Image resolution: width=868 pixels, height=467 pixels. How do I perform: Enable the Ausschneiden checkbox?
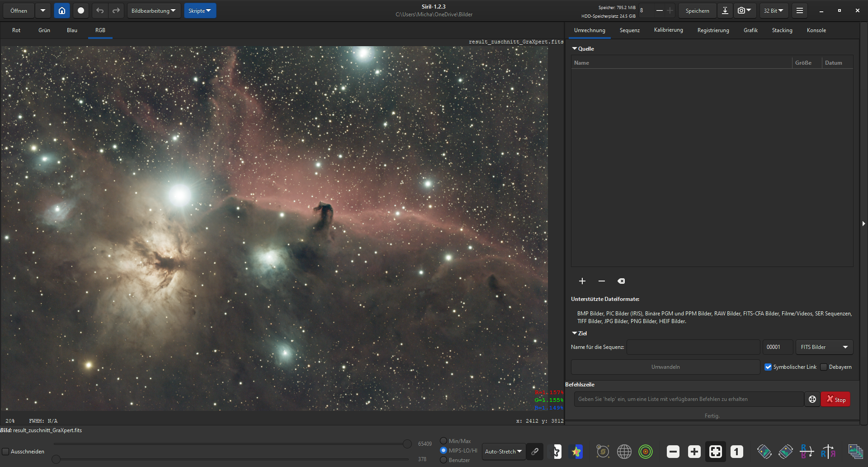click(6, 452)
